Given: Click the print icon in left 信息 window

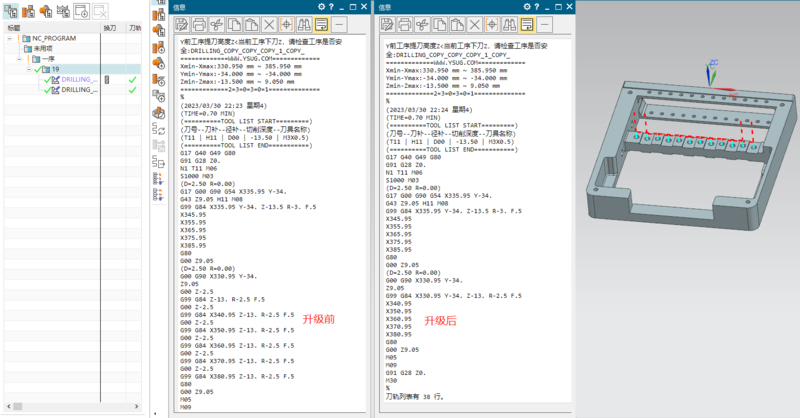Looking at the screenshot, I should point(198,23).
